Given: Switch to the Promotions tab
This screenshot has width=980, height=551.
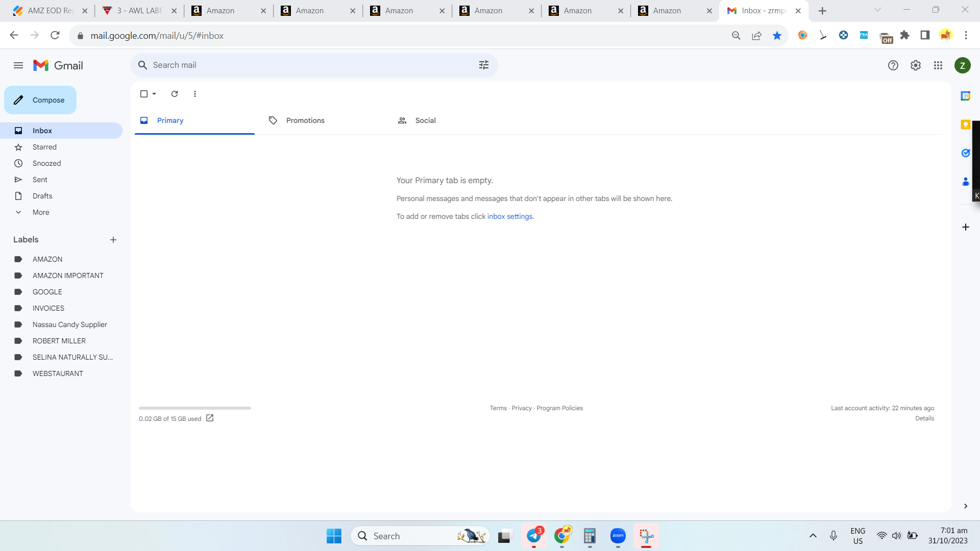Looking at the screenshot, I should pyautogui.click(x=323, y=120).
